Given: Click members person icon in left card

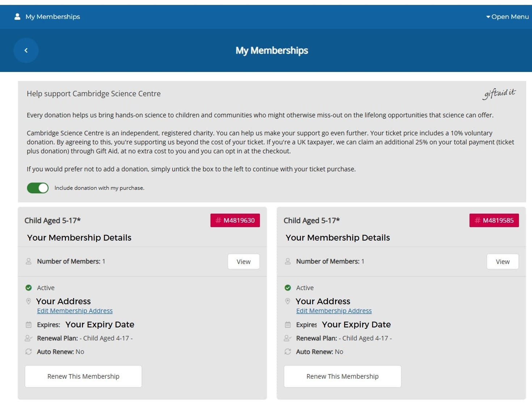Looking at the screenshot, I should [29, 262].
